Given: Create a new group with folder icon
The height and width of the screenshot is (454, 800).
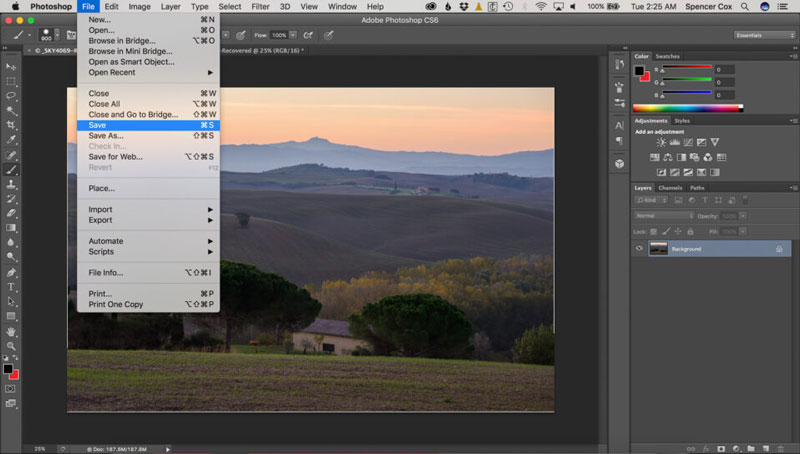Looking at the screenshot, I should click(752, 446).
